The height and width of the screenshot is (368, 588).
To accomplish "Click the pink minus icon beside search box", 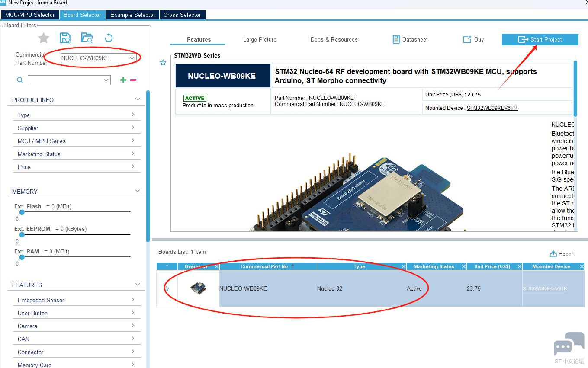I will (x=133, y=80).
